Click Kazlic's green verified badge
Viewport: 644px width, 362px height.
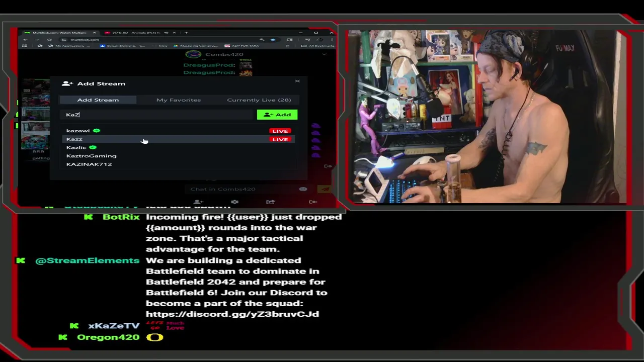point(93,147)
